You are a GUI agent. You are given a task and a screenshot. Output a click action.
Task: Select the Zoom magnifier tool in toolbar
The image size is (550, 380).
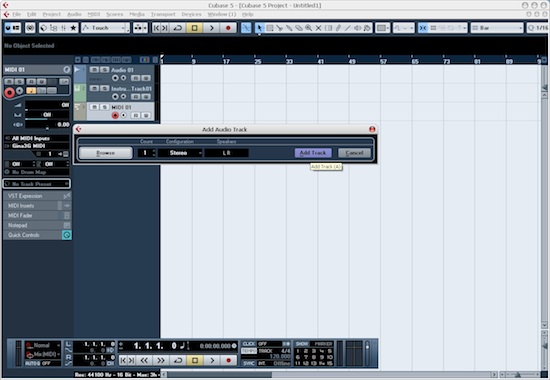coord(309,28)
